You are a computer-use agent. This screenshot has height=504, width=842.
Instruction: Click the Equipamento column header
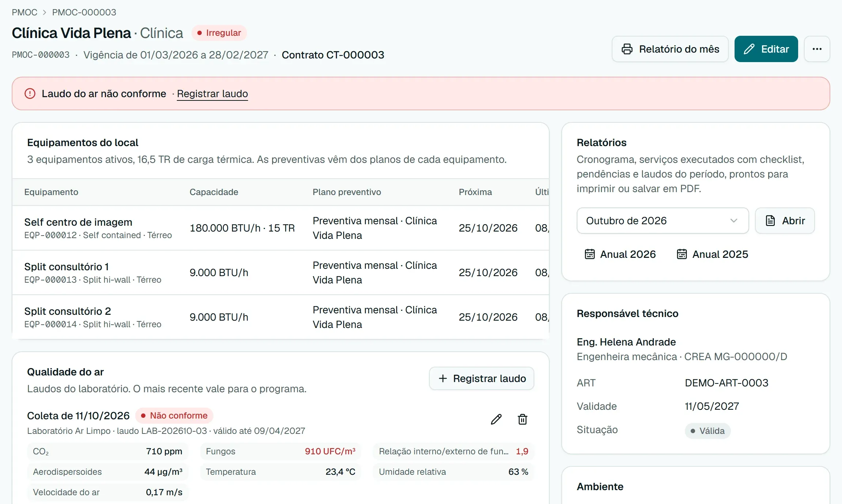pos(51,192)
